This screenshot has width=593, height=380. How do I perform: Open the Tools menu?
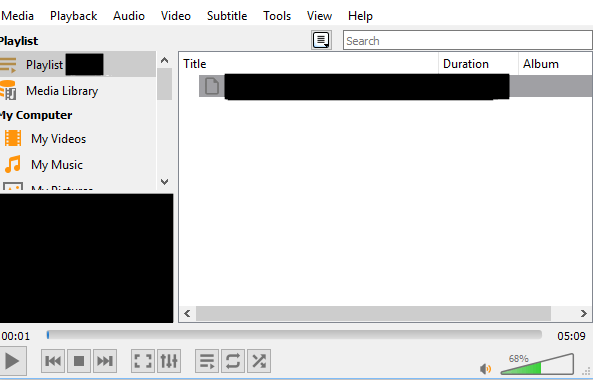(277, 16)
